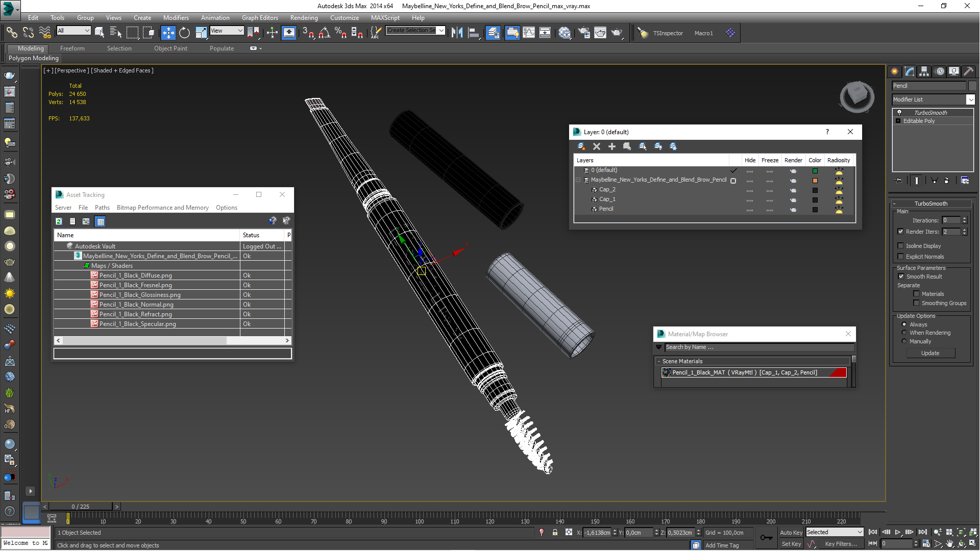Click the Align tool icon
Viewport: 980px width, 551px height.
(474, 33)
